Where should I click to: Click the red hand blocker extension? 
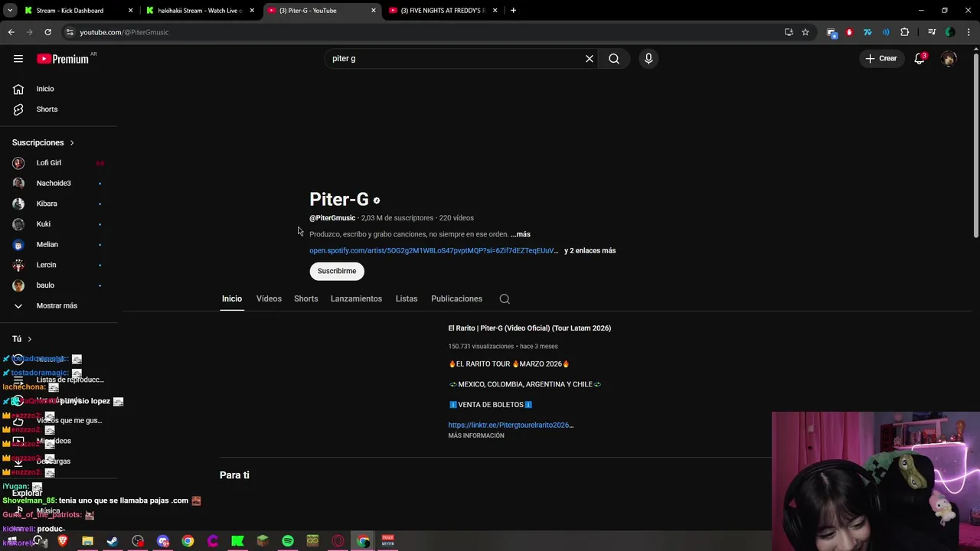coord(849,32)
